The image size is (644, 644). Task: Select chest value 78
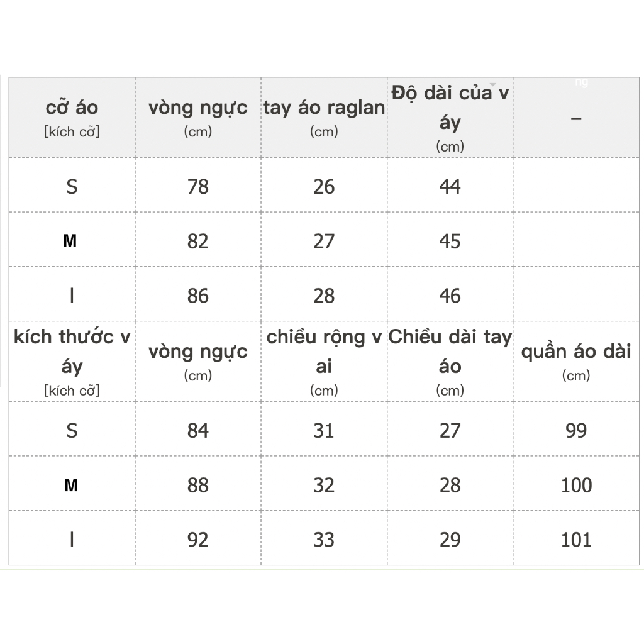click(x=198, y=187)
